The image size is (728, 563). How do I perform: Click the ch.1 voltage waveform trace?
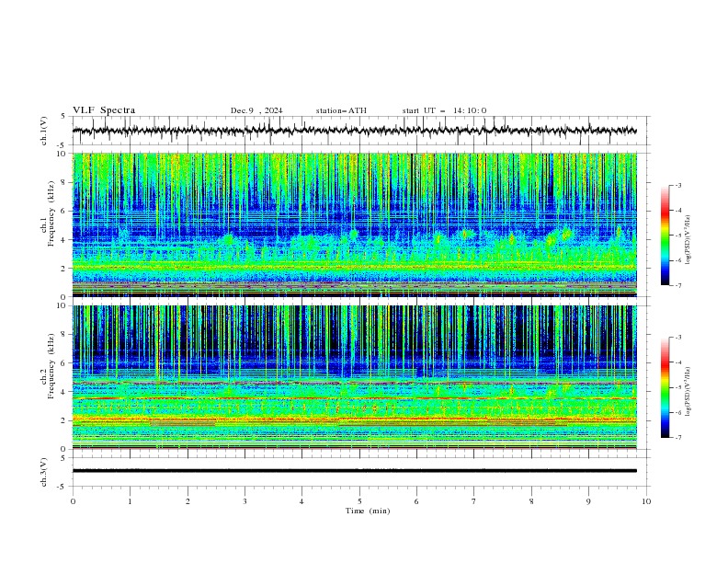(354, 131)
